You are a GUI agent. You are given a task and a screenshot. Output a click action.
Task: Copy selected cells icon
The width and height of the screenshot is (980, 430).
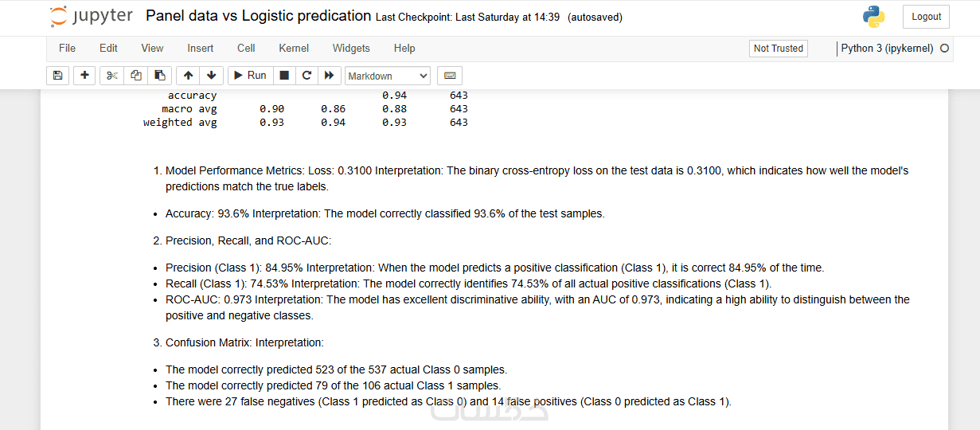pos(136,76)
